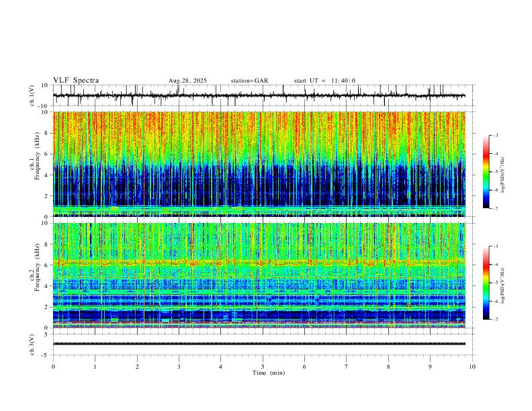The image size is (532, 411).
Task: Click the ch.3 black signal band
Action: [259, 344]
